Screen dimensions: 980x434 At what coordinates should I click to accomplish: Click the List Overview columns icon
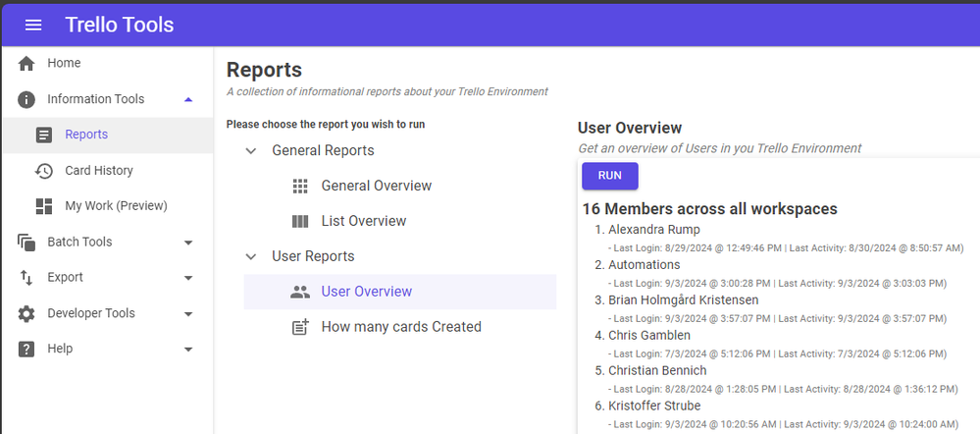(x=300, y=221)
